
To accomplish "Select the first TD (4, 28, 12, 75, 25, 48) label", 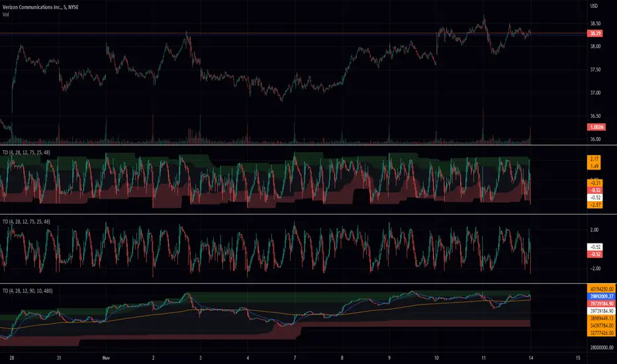I will point(26,152).
